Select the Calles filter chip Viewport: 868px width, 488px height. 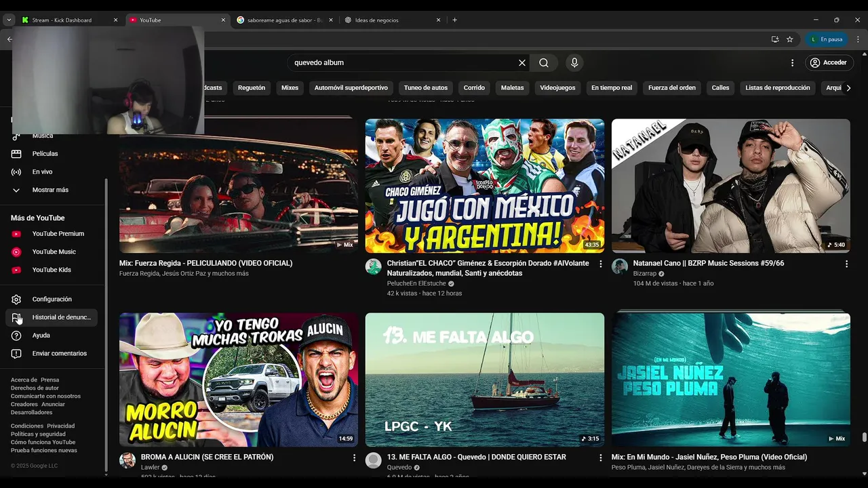click(720, 87)
